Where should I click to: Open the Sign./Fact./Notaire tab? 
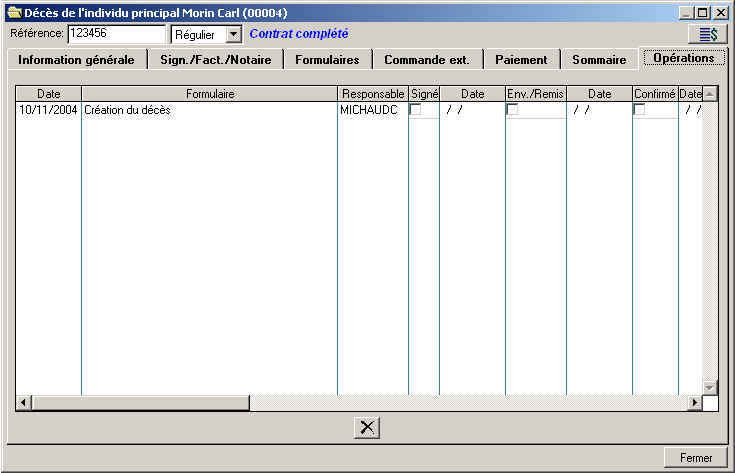coord(215,60)
